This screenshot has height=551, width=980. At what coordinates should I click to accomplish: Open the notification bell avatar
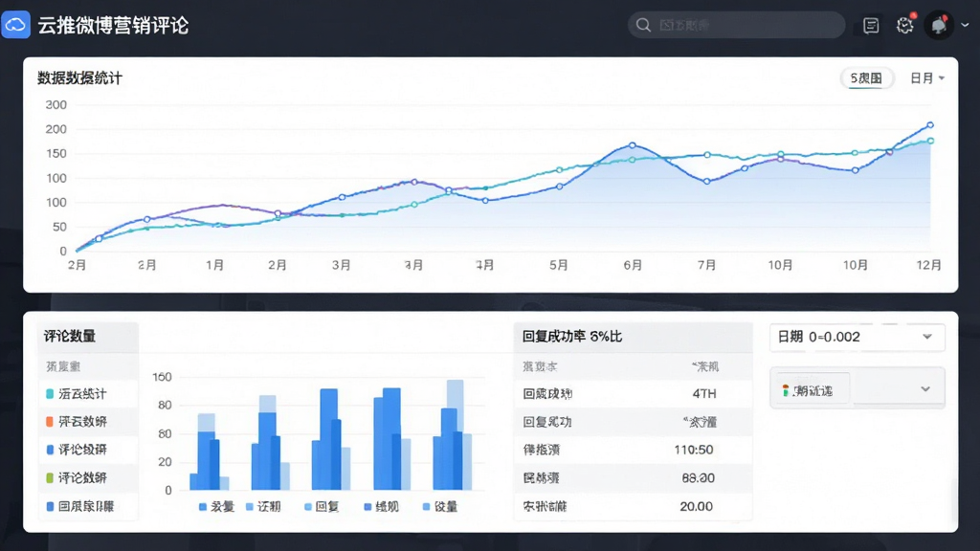(939, 26)
